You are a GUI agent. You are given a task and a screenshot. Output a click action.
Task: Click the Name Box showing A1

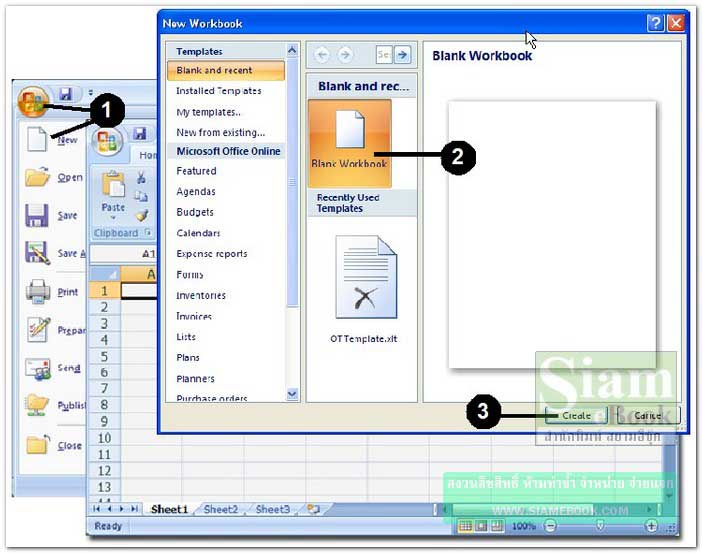[x=124, y=254]
